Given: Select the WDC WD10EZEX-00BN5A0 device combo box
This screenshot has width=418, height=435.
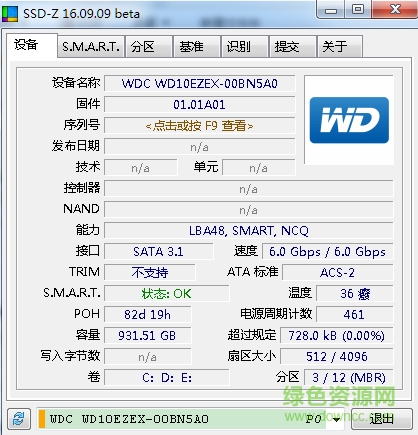Looking at the screenshot, I should 191,419.
